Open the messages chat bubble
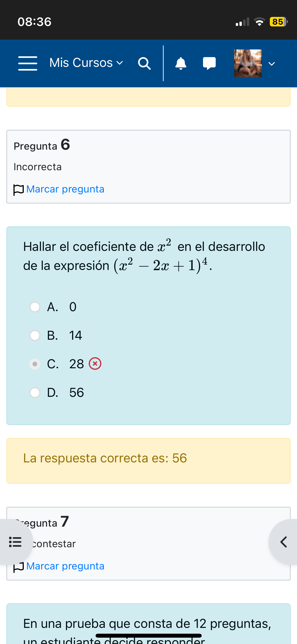This screenshot has height=644, width=297. coord(209,63)
